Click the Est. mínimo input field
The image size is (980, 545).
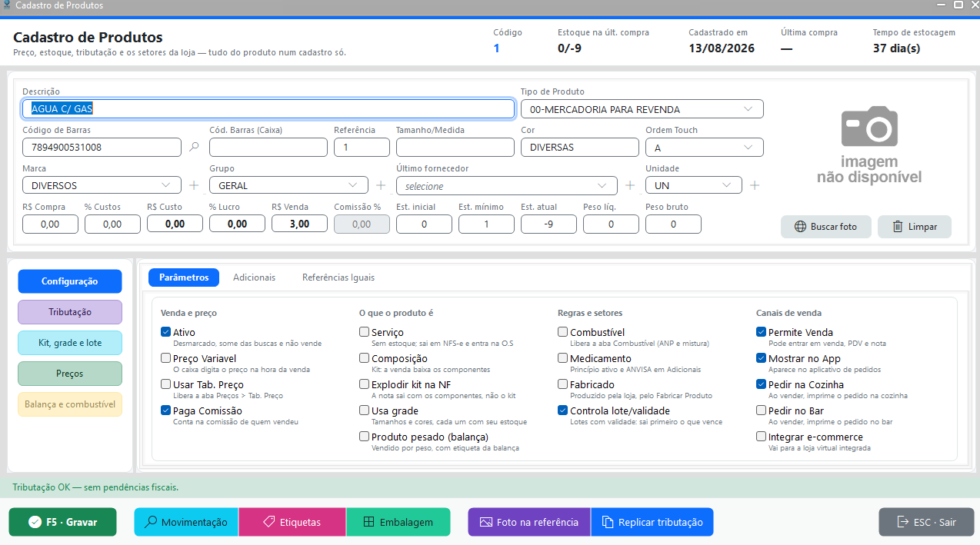click(487, 224)
